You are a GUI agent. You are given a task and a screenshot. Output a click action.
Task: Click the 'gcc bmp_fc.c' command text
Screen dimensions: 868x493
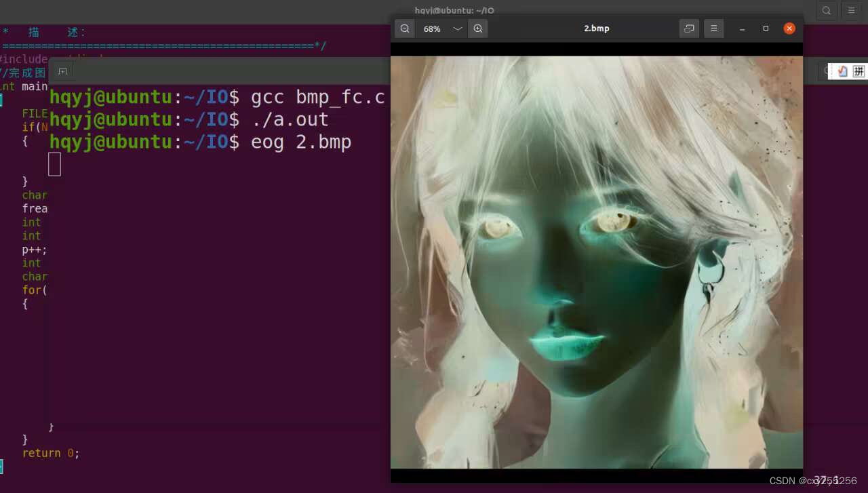coord(318,98)
